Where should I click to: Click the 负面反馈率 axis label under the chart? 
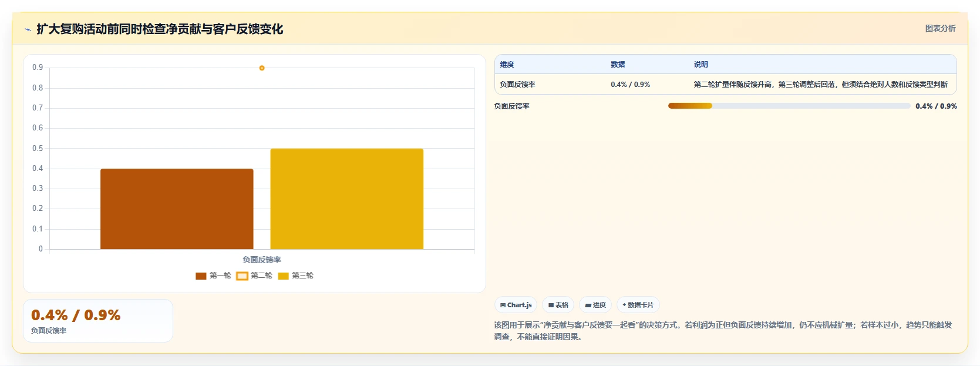(262, 260)
